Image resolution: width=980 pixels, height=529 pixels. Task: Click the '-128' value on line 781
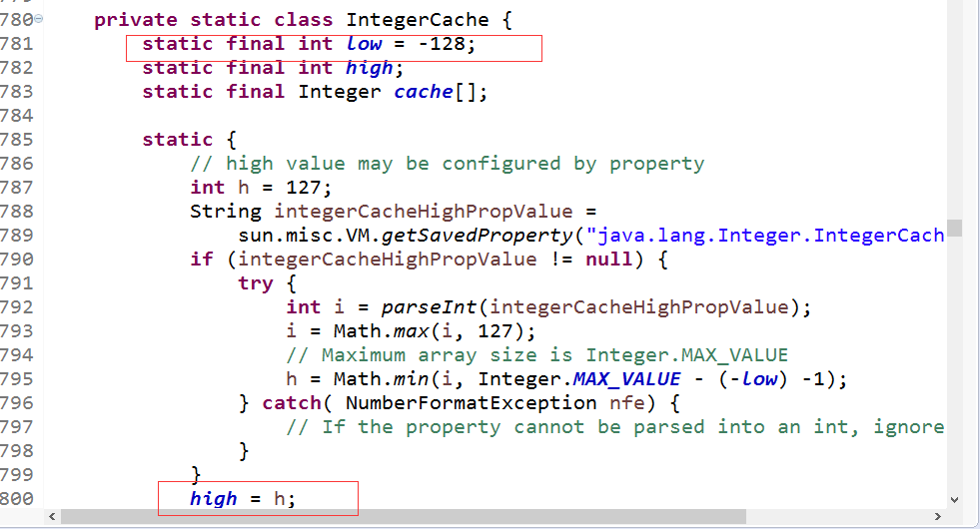[x=442, y=44]
